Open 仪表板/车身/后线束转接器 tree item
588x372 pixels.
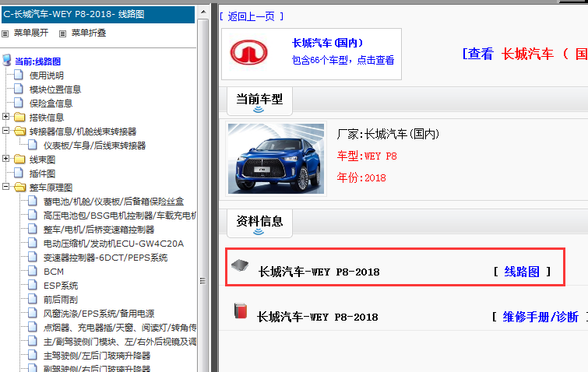point(94,146)
